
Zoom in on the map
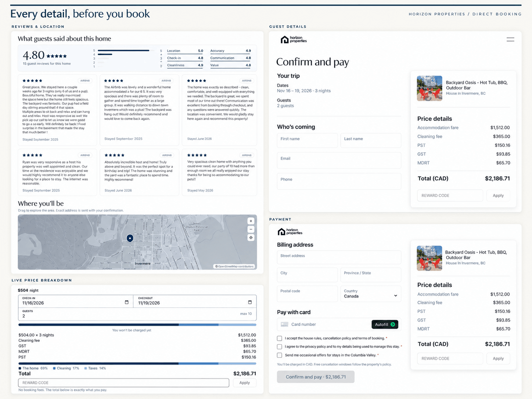pyautogui.click(x=251, y=221)
